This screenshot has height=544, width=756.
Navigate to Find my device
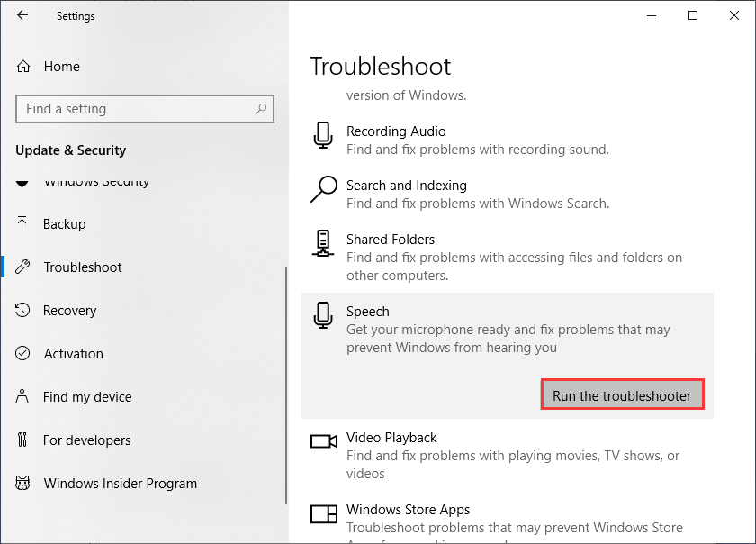click(87, 397)
